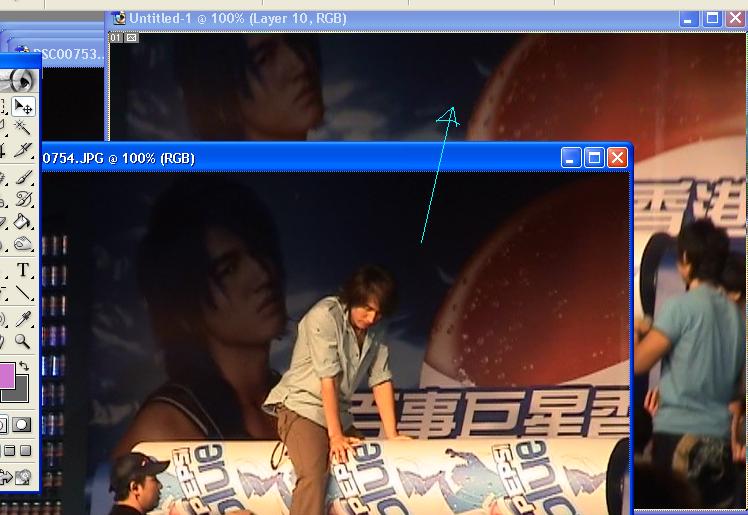Minimize the Untitled-1 window
The image size is (748, 515).
point(688,19)
